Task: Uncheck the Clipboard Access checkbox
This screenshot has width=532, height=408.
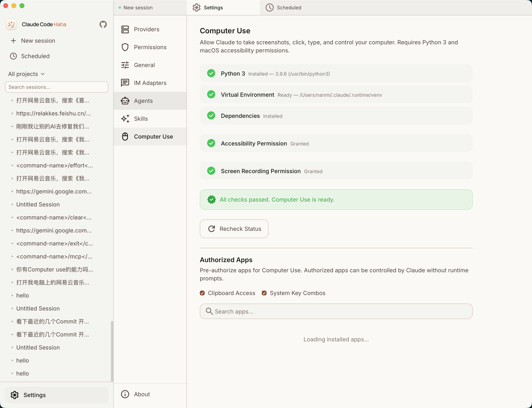Action: [x=202, y=293]
